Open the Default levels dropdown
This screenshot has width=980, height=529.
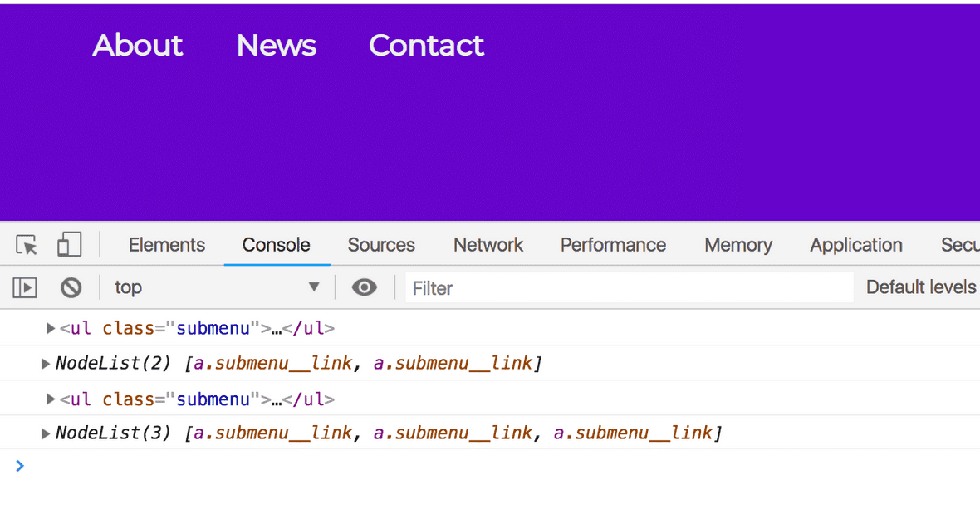pyautogui.click(x=921, y=287)
